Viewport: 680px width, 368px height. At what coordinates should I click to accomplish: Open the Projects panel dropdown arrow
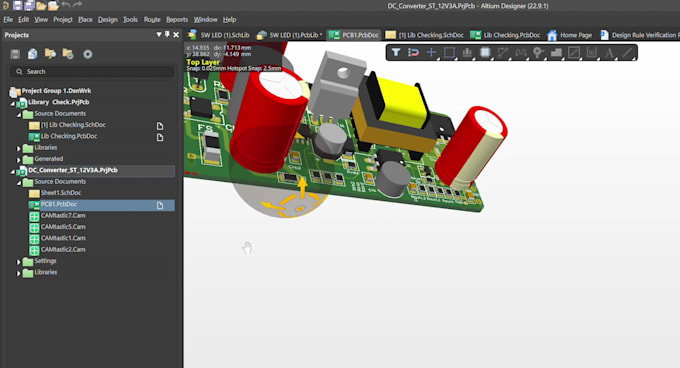(159, 35)
